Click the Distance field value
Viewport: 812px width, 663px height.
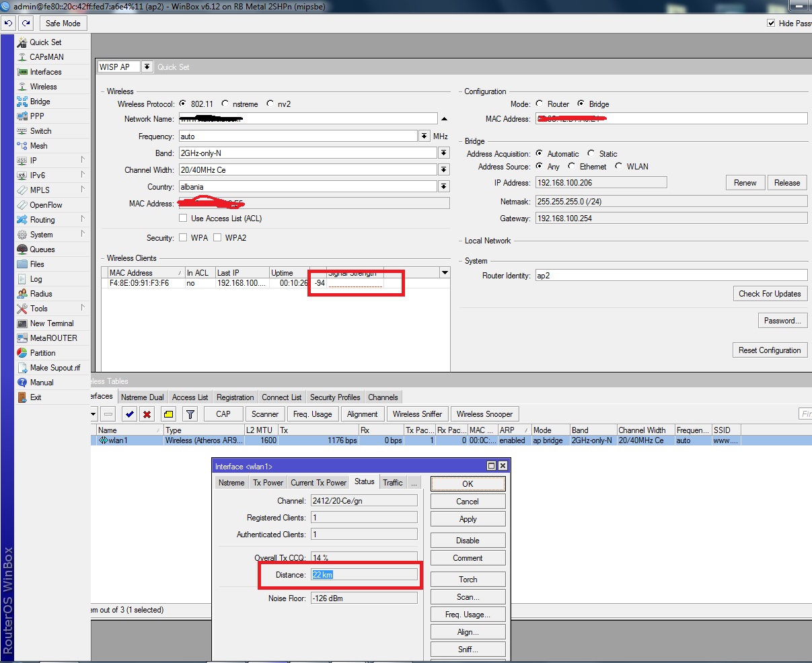(x=364, y=575)
